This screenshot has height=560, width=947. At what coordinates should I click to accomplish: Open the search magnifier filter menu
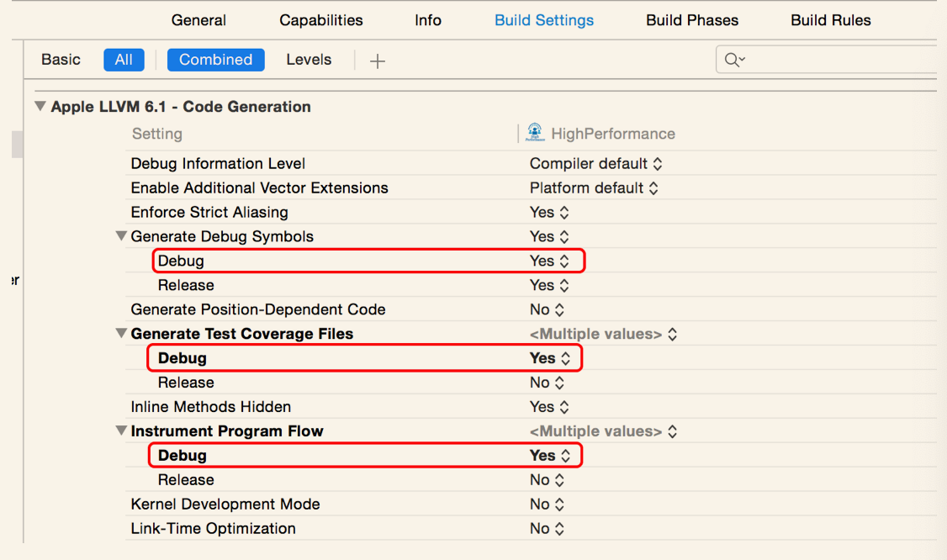pos(734,61)
